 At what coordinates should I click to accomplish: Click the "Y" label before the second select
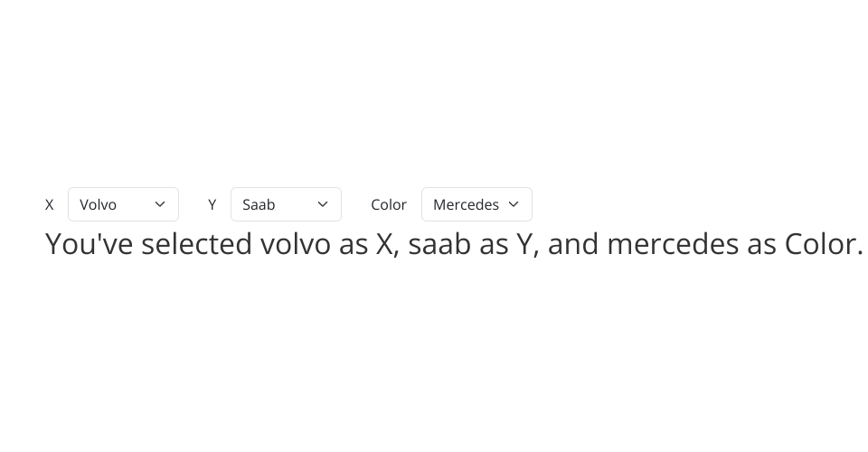coord(212,205)
